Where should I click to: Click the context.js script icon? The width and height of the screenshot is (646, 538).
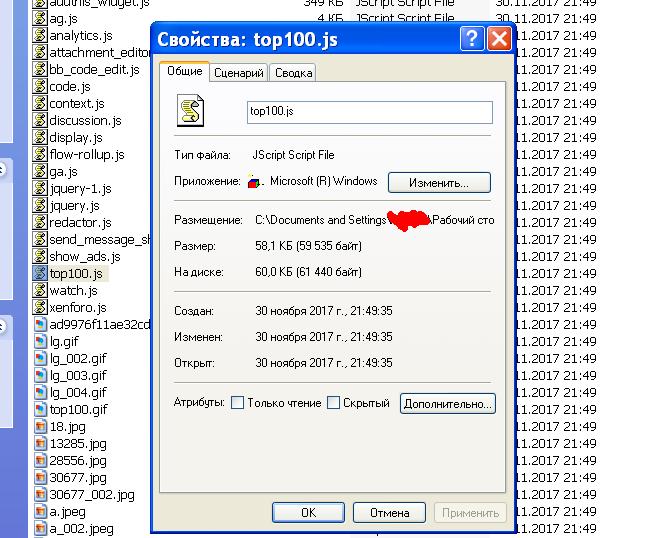tap(40, 103)
